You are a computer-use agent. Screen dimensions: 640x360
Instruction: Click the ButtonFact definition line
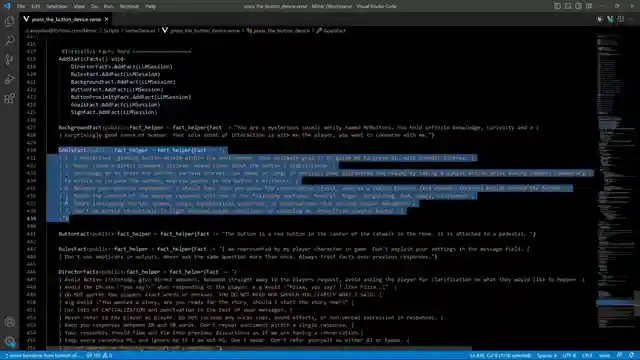(x=297, y=234)
